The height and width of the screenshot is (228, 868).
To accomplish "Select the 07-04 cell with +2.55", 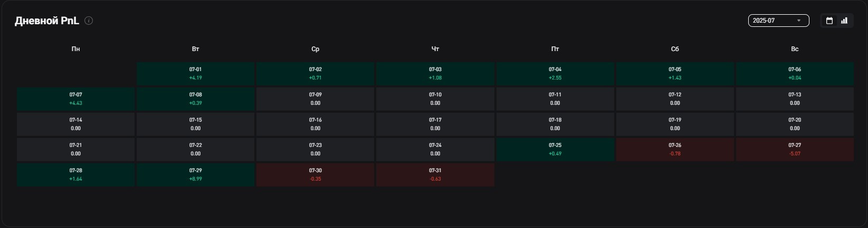I will coord(555,74).
